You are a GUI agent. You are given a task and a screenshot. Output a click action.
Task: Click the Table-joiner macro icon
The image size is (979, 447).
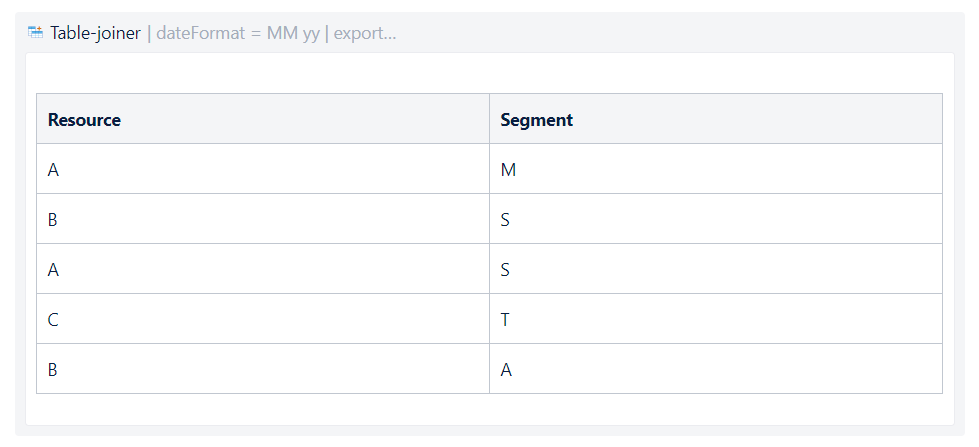click(x=36, y=32)
